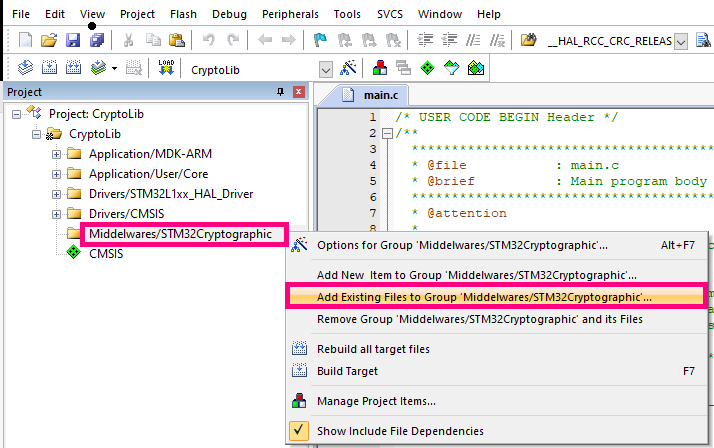This screenshot has width=714, height=448.
Task: Open a file using the Open folder icon
Action: point(49,40)
